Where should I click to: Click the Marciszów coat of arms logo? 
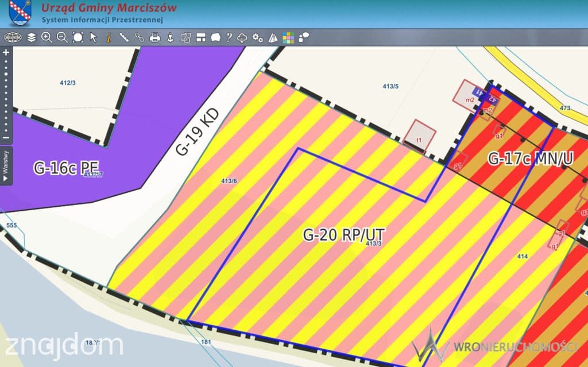(x=20, y=13)
